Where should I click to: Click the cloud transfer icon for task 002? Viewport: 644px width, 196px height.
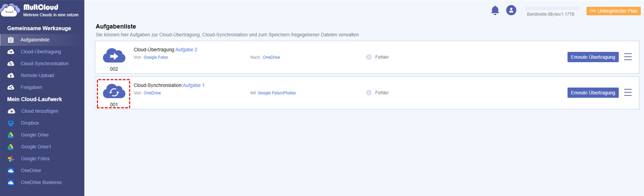point(114,56)
